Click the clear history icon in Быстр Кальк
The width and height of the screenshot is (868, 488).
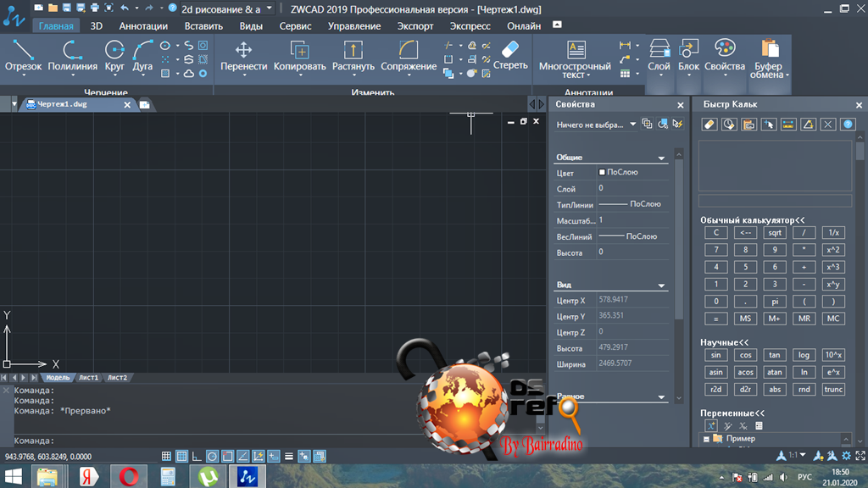pos(729,125)
